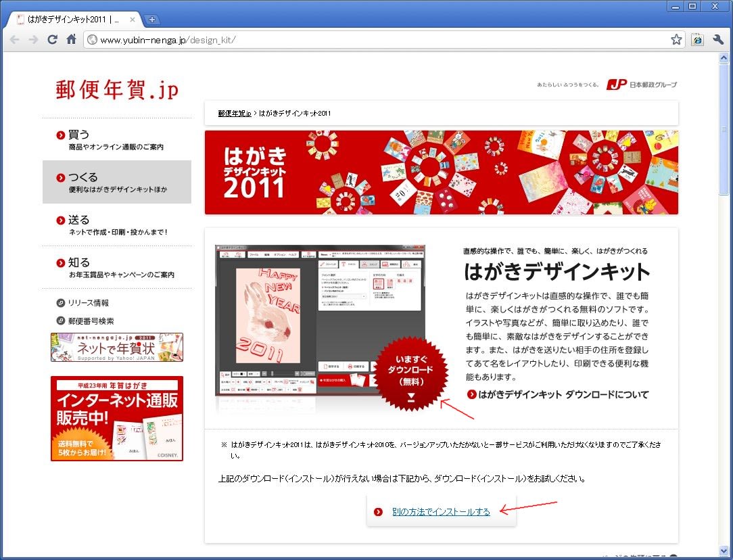Reload the page with refresh icon

[x=52, y=40]
